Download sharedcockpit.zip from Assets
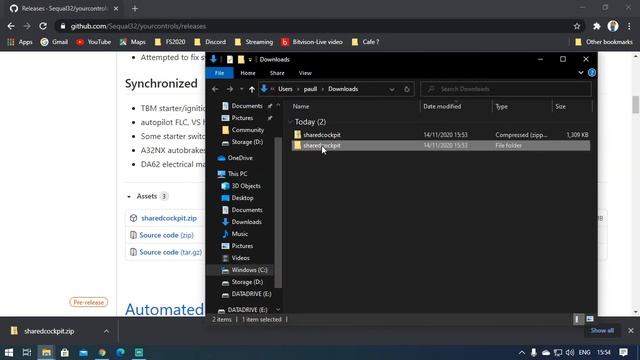The width and height of the screenshot is (640, 360). point(169,218)
